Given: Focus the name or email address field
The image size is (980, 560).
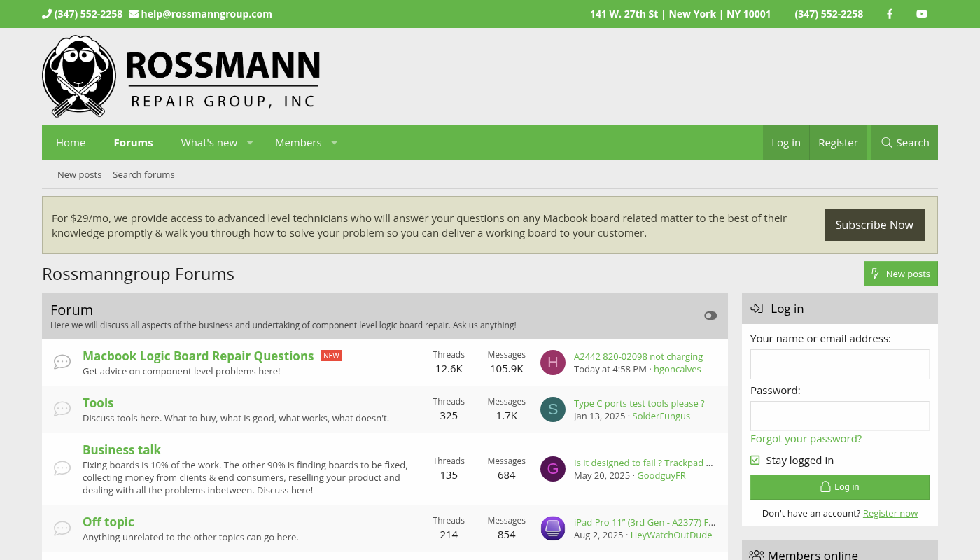Looking at the screenshot, I should (x=839, y=365).
